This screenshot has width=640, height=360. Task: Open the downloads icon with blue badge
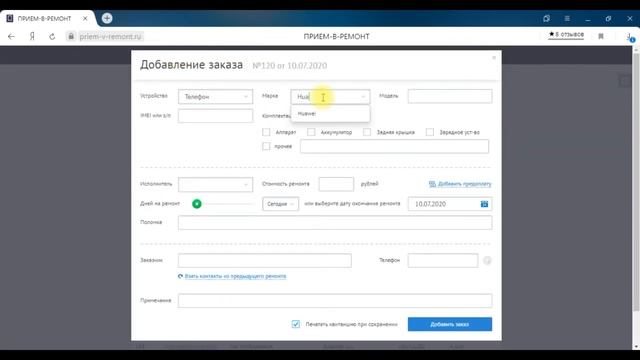(630, 37)
